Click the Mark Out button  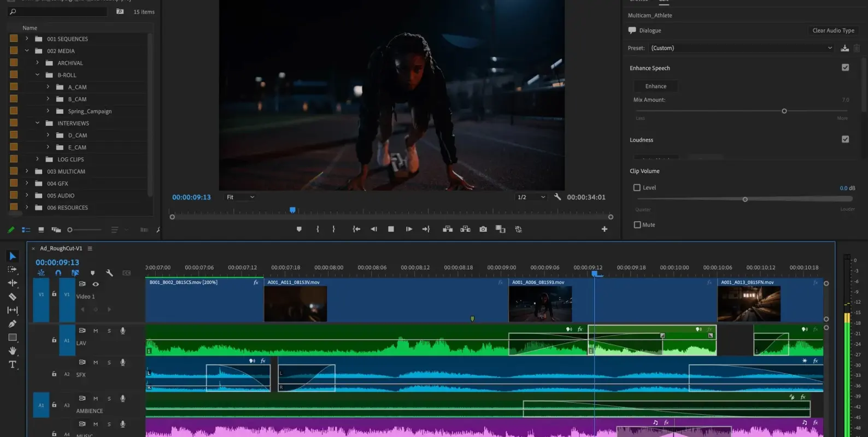[333, 229]
